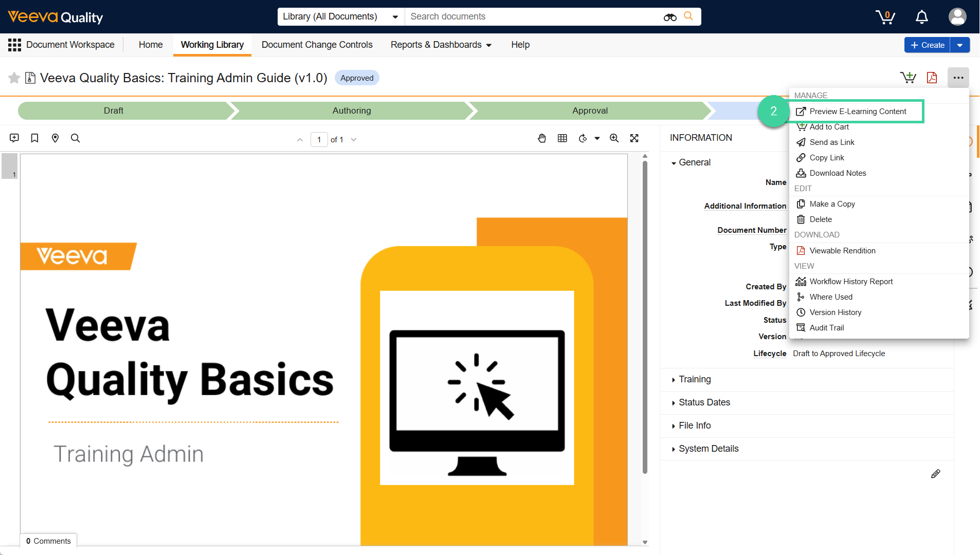Click the Approved status badge
The height and width of the screenshot is (555, 980).
tap(357, 78)
